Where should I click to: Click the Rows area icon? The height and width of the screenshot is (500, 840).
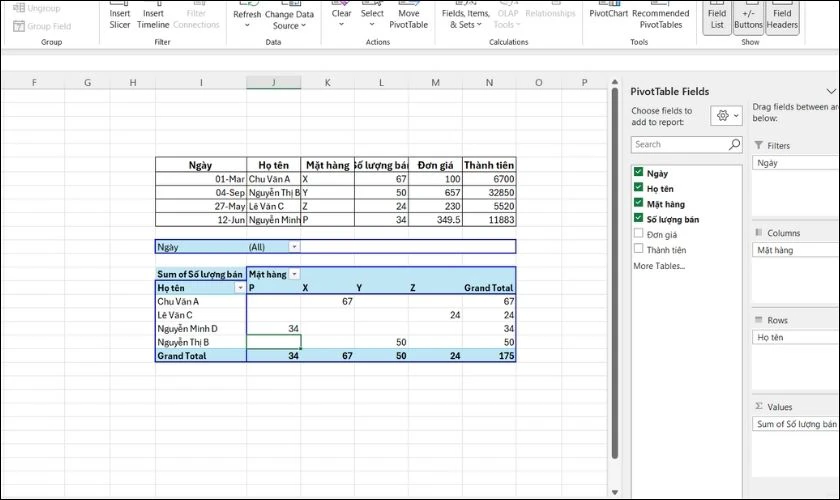(759, 319)
